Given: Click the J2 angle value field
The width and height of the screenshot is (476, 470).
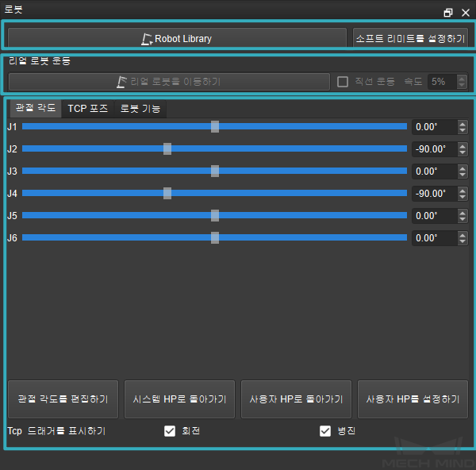Looking at the screenshot, I should pos(435,149).
